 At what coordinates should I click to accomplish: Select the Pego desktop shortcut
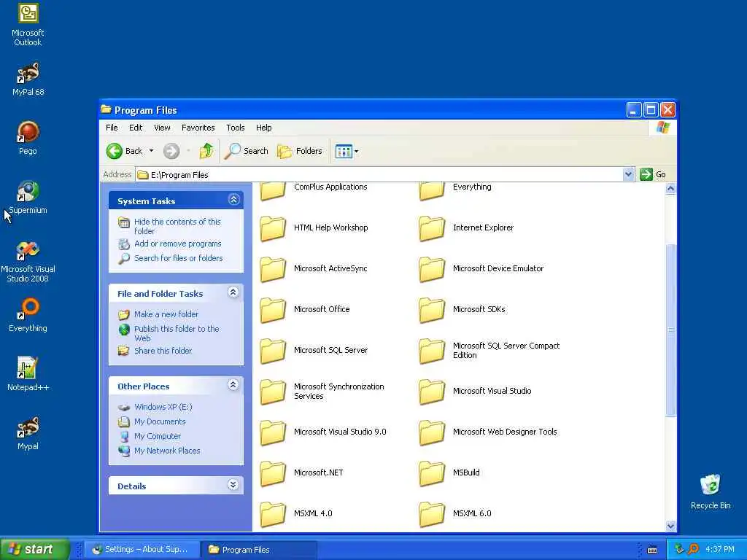(28, 138)
